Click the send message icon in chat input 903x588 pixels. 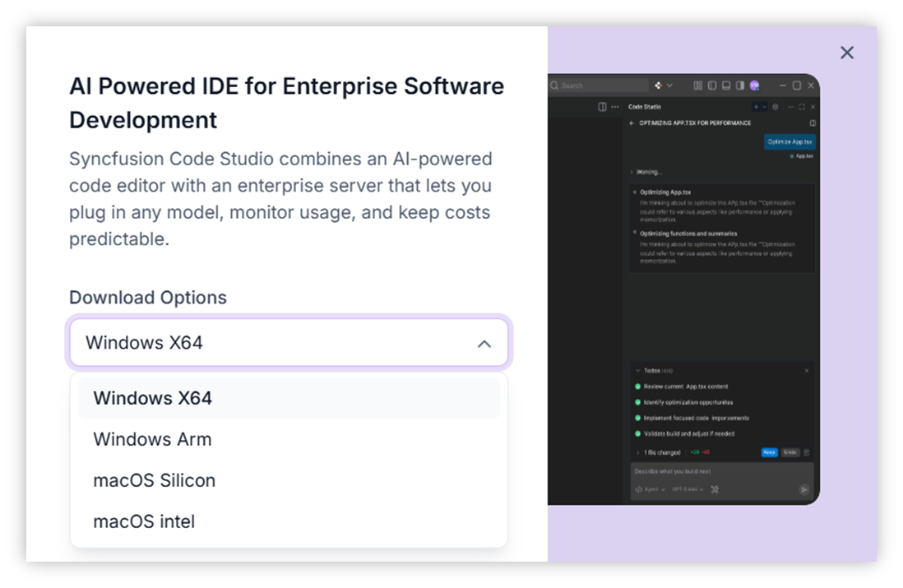click(804, 490)
